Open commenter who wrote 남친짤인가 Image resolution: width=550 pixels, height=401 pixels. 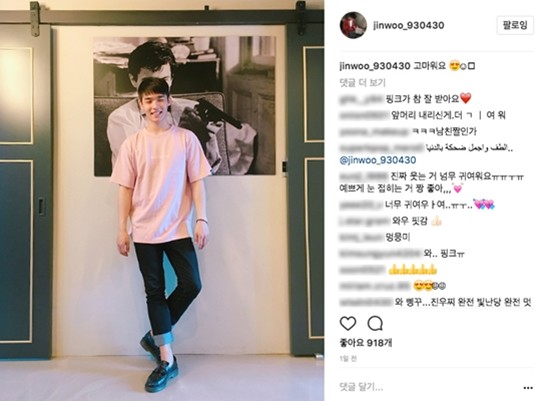click(x=374, y=132)
